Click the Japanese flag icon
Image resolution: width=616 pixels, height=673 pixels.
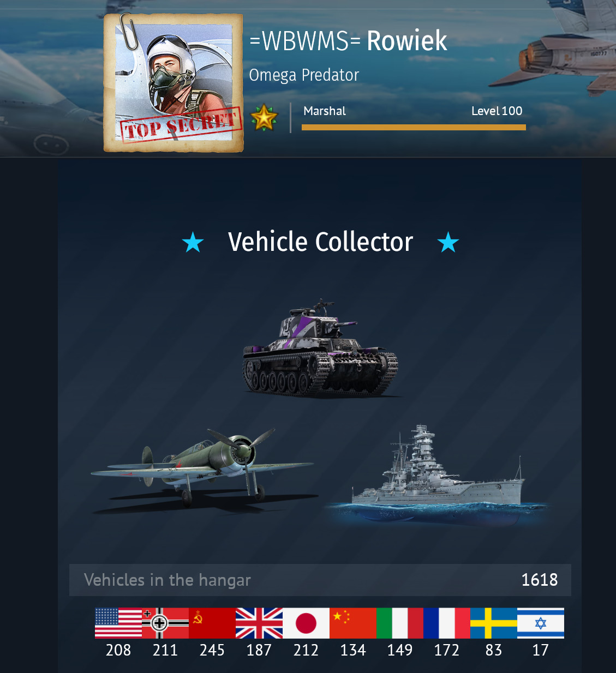point(306,623)
